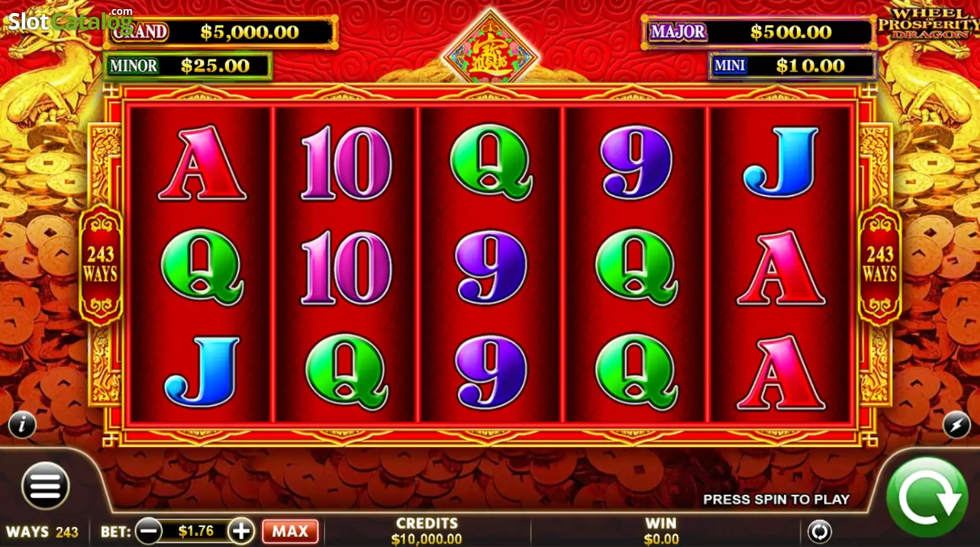Viewport: 980px width, 547px height.
Task: Open the SlotCatalog.com logo link
Action: [x=70, y=20]
